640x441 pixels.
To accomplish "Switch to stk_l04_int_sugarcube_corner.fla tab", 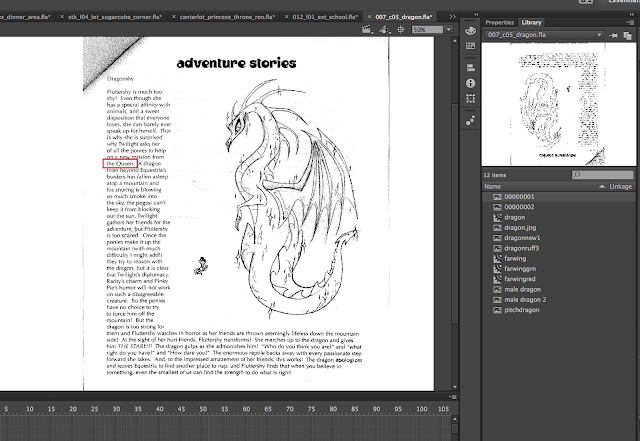I will click(x=115, y=17).
